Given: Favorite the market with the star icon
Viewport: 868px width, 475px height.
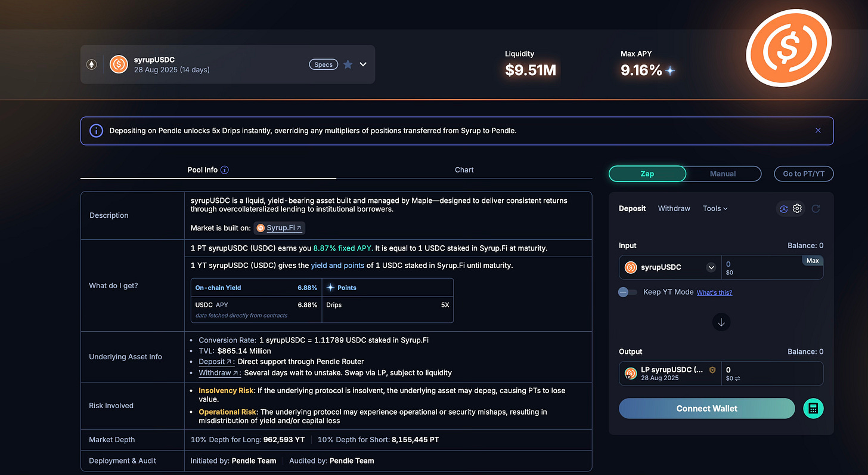Looking at the screenshot, I should tap(348, 64).
